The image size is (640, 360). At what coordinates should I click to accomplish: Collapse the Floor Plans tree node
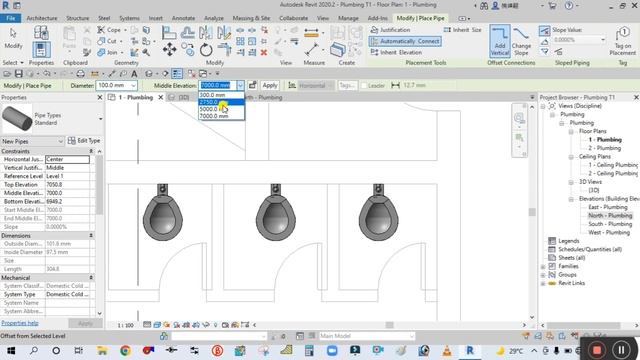[571, 131]
